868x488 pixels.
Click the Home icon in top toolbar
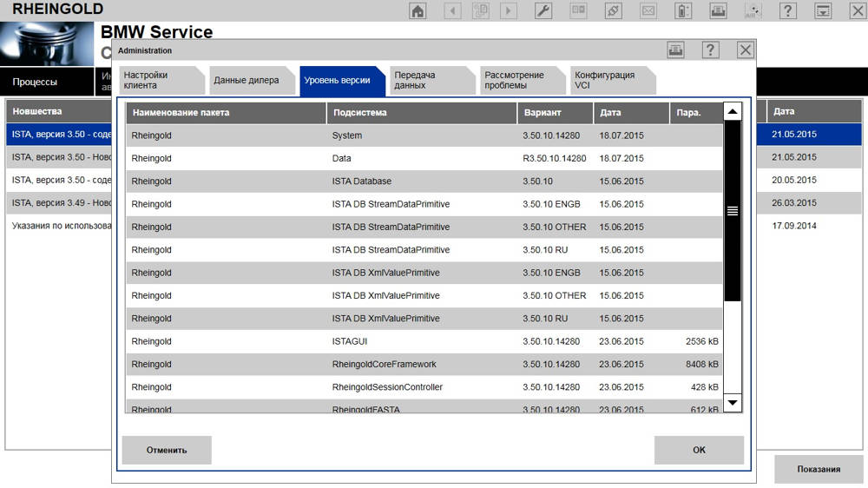[418, 10]
